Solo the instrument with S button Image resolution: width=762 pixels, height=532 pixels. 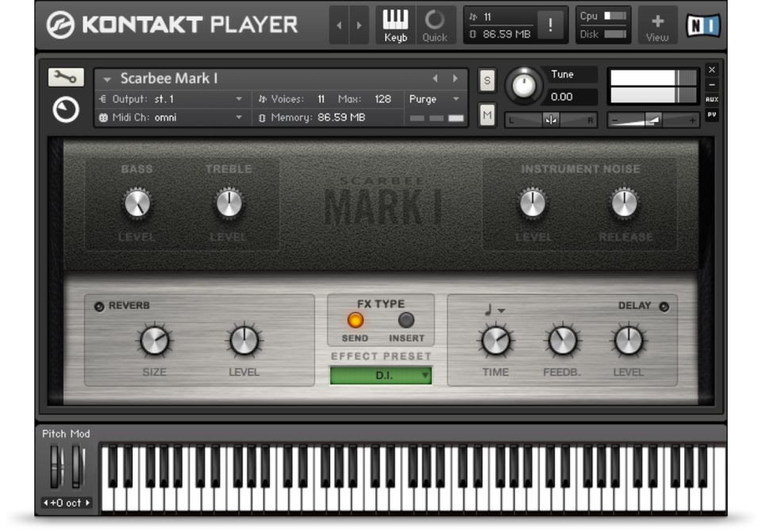tap(487, 80)
